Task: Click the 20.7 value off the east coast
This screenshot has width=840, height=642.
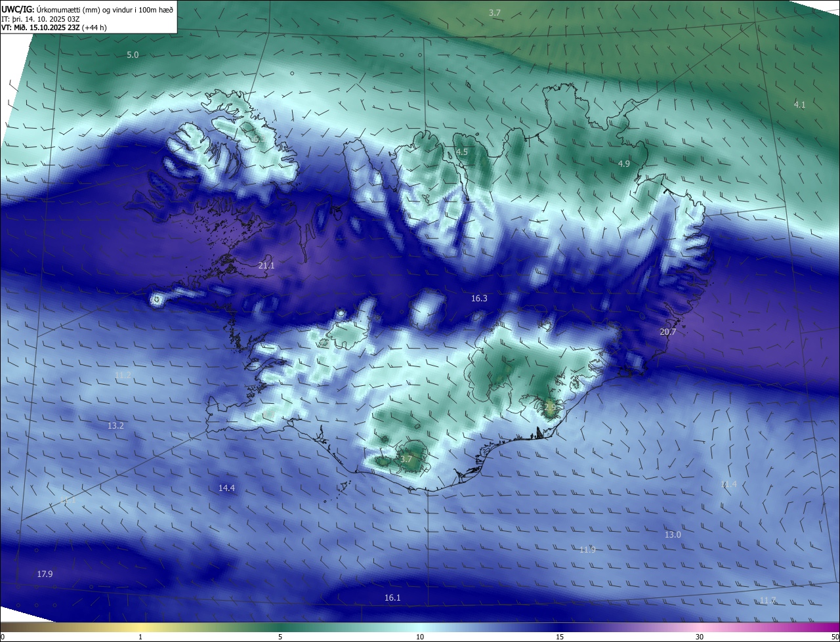Action: (668, 332)
